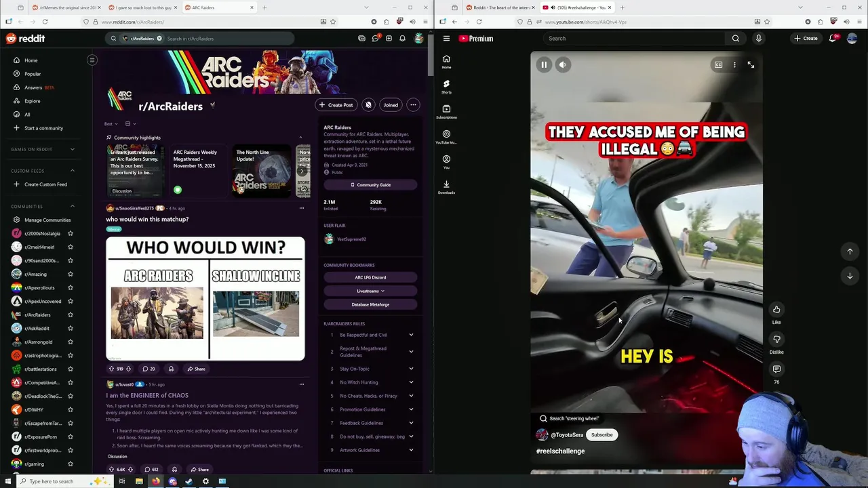This screenshot has width=868, height=488.
Task: Click the YouTube search box
Action: pos(634,39)
